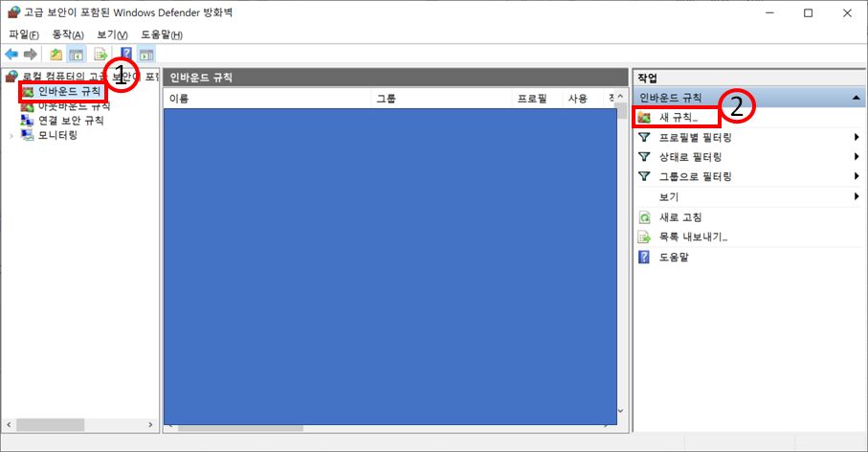This screenshot has width=868, height=452.
Task: Sort by the 사용 column header
Action: (582, 99)
